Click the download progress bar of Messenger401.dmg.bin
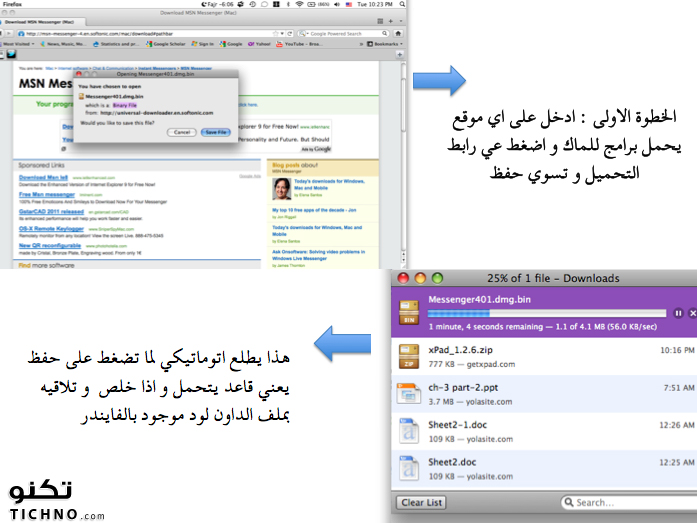 [547, 313]
